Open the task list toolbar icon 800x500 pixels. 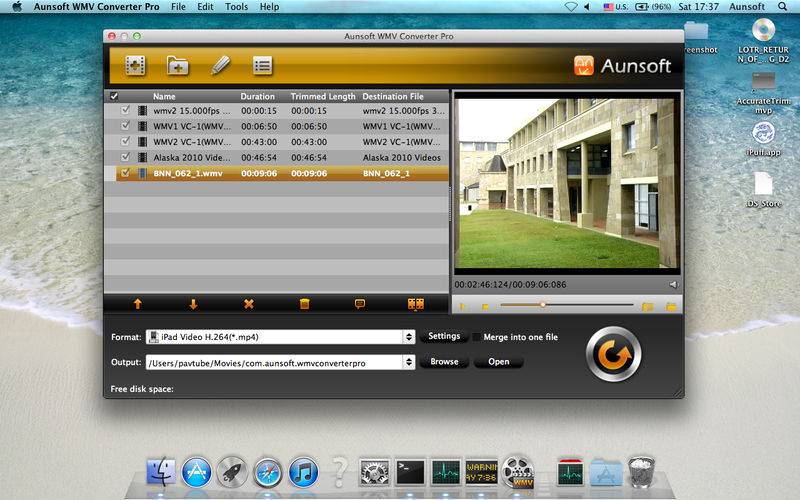pyautogui.click(x=262, y=66)
